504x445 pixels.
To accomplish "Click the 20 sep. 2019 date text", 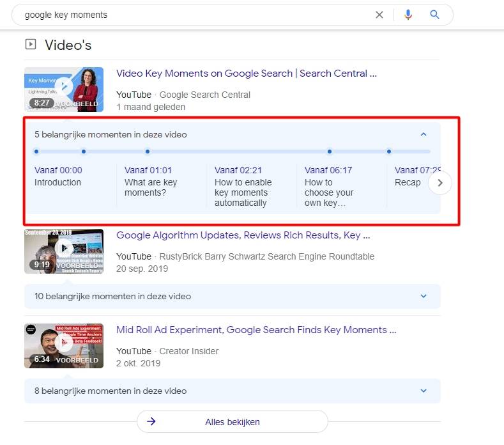I will tap(142, 269).
